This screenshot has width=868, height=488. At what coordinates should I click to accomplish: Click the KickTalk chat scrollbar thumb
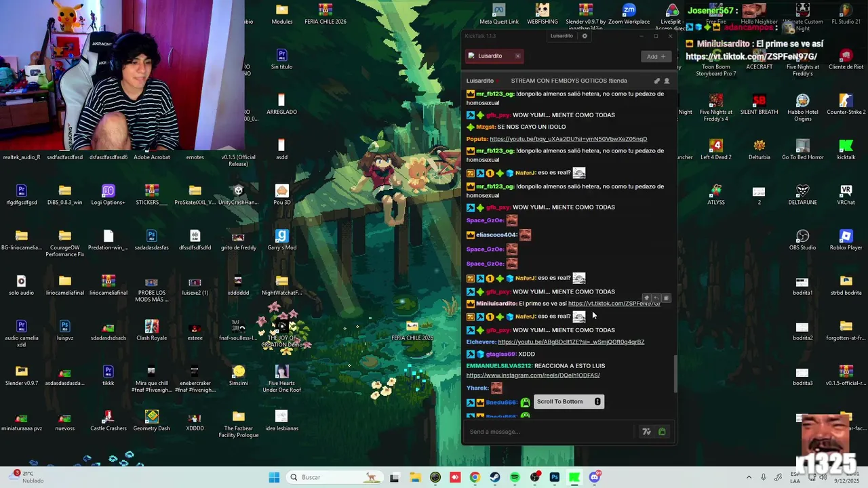tap(675, 373)
